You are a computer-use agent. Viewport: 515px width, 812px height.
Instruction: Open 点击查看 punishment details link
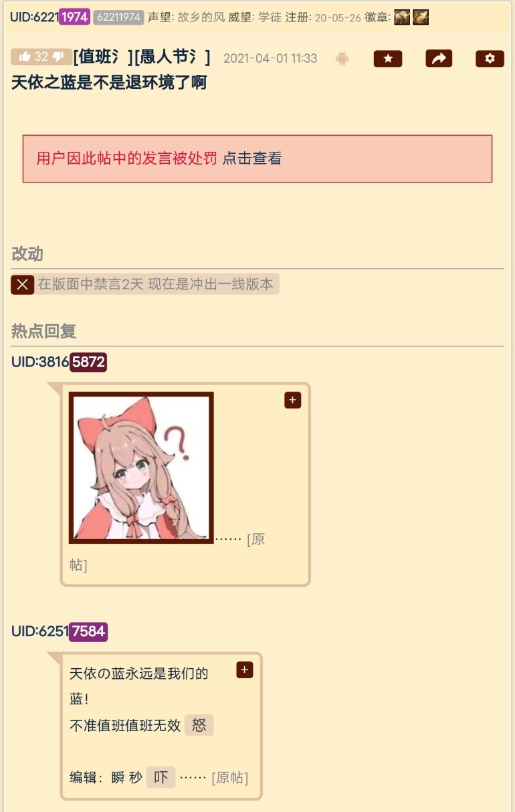(x=252, y=159)
